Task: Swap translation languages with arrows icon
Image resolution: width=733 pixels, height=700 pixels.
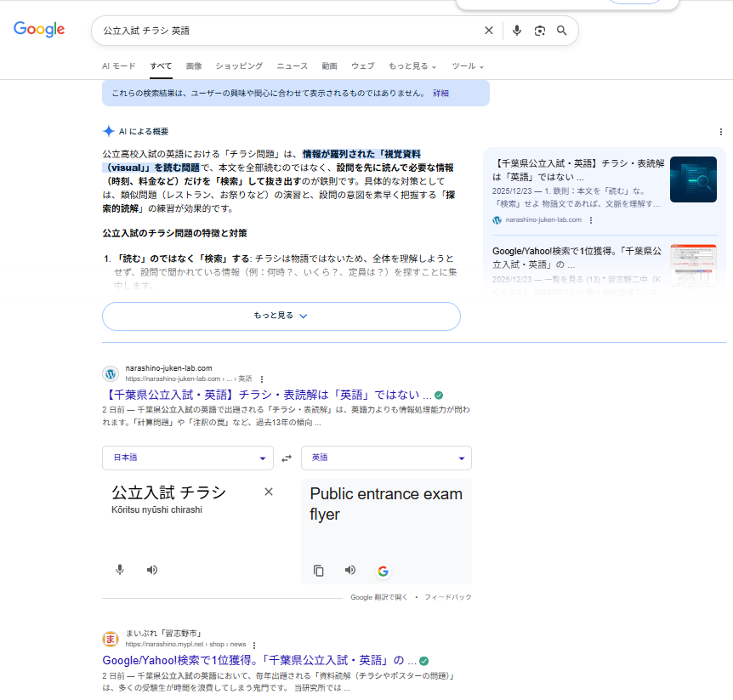Action: [x=287, y=458]
